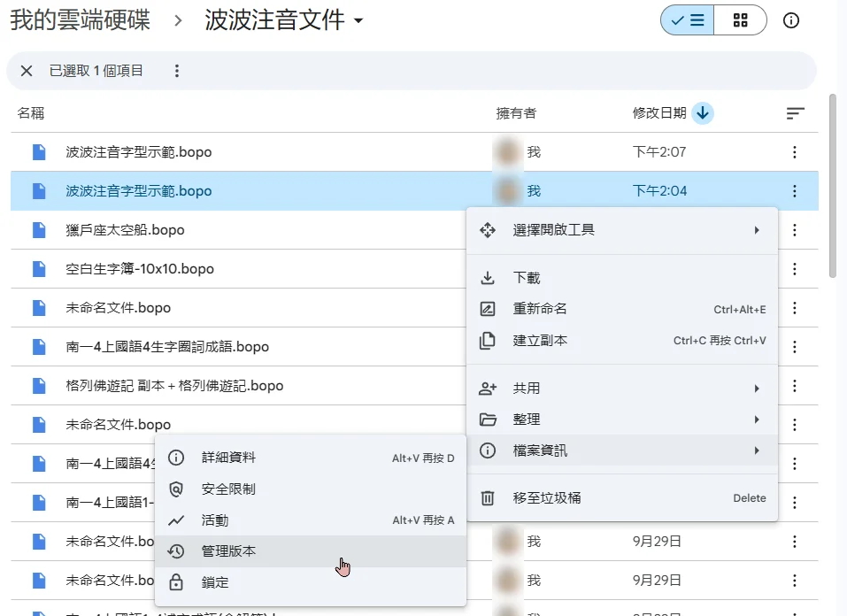
Task: Expand the 整理 submenu arrow
Action: [x=757, y=420]
